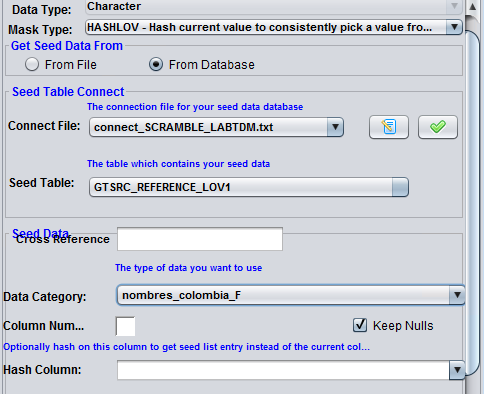Select the From Database radio button
This screenshot has width=484, height=394.
point(156,64)
